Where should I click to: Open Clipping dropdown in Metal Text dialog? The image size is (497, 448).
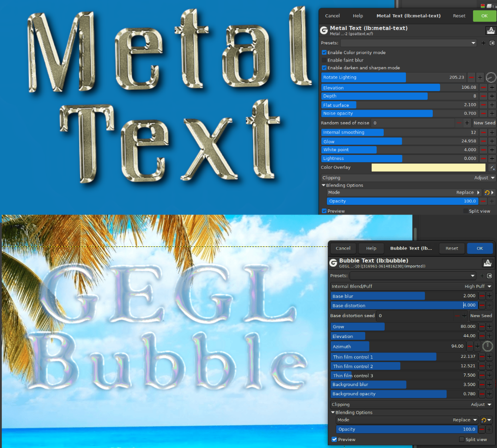coord(408,178)
